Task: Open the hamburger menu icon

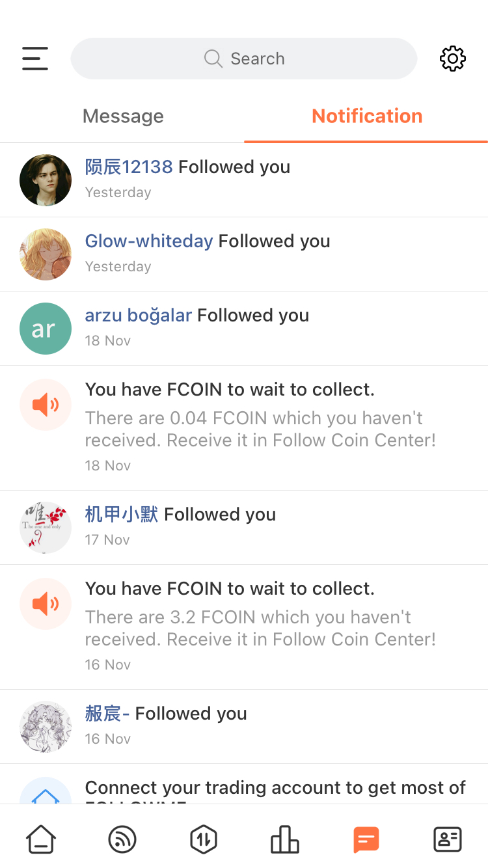Action: tap(35, 59)
